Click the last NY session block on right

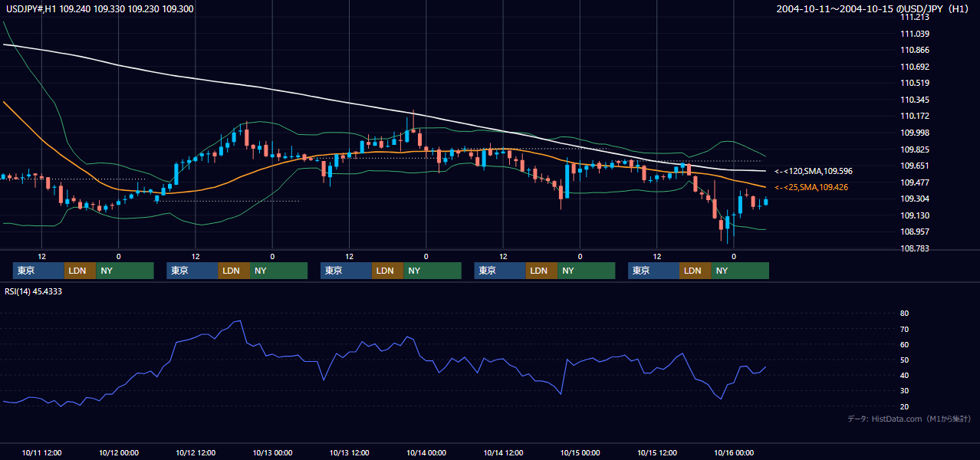click(740, 271)
